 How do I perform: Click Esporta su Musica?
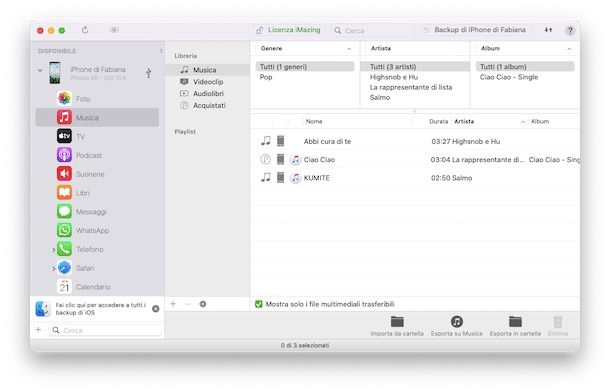(x=456, y=326)
